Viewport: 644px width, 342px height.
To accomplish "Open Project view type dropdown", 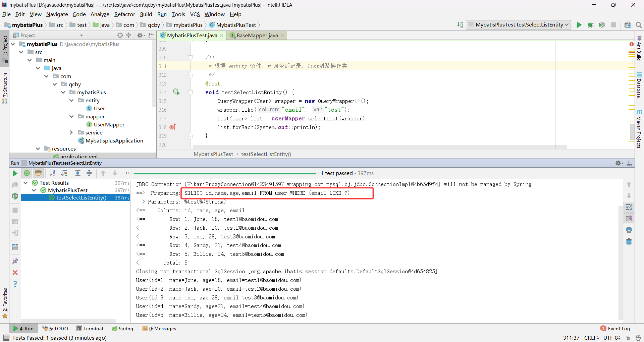I will click(x=81, y=35).
